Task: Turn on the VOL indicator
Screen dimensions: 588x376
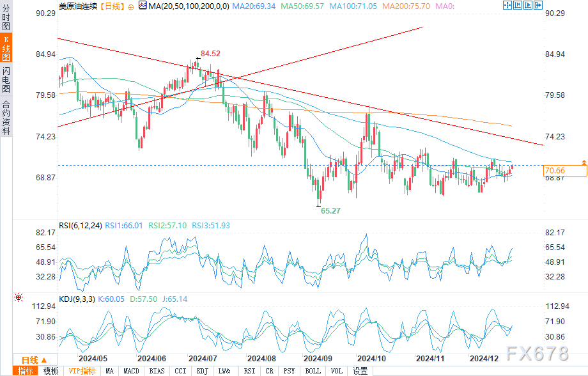Action: [337, 371]
